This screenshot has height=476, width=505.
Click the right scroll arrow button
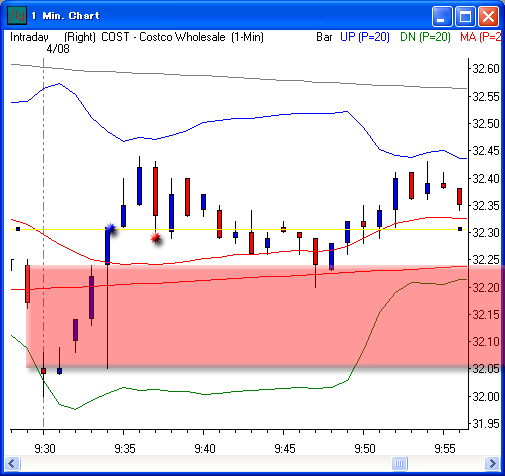[x=492, y=463]
